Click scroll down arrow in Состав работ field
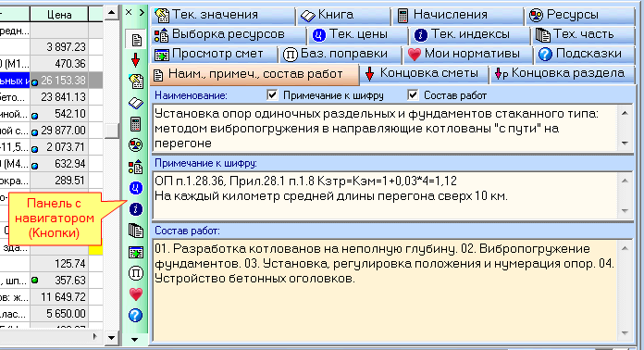Image resolution: width=644 pixels, height=350 pixels. [x=625, y=332]
